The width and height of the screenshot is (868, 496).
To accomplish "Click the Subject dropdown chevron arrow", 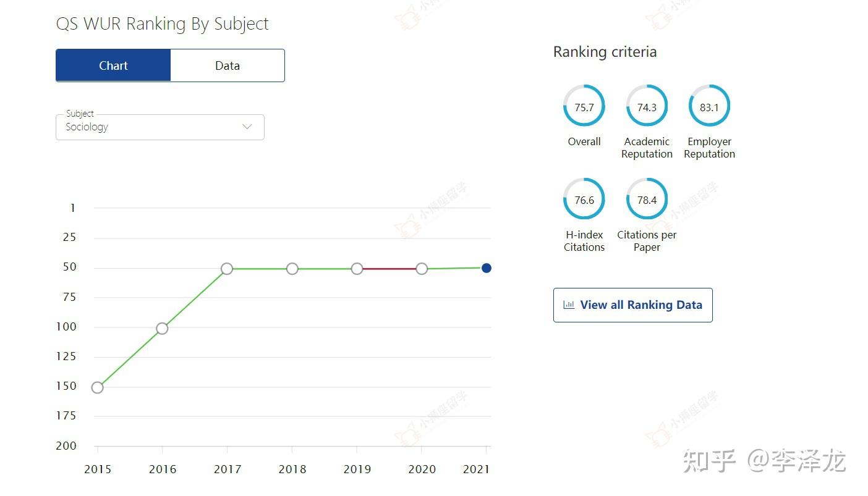I will (x=247, y=127).
